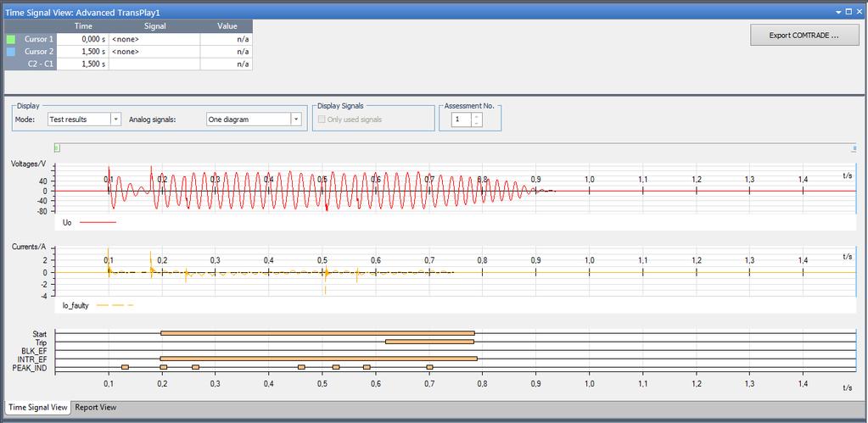
Task: Click the Voltages/V axis label
Action: [x=28, y=164]
